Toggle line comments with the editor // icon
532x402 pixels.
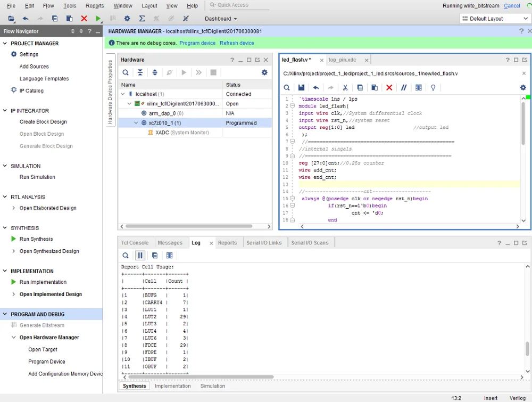tap(404, 88)
